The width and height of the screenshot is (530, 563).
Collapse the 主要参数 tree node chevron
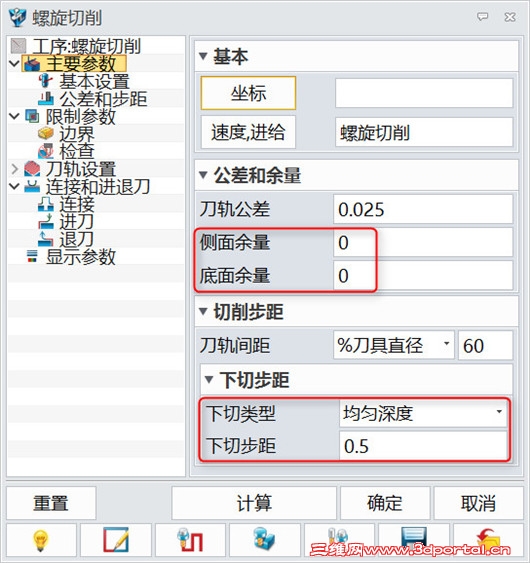pyautogui.click(x=14, y=64)
